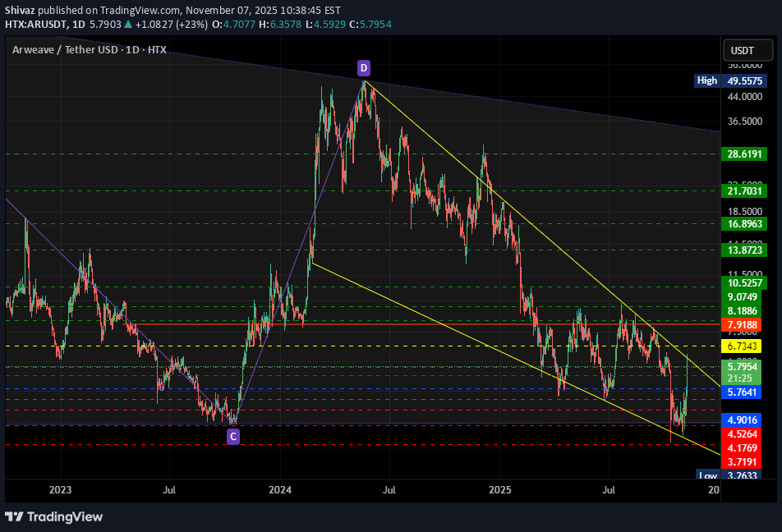Click the Arweave / Tether USD chart title
This screenshot has width=782, height=532.
tap(89, 50)
